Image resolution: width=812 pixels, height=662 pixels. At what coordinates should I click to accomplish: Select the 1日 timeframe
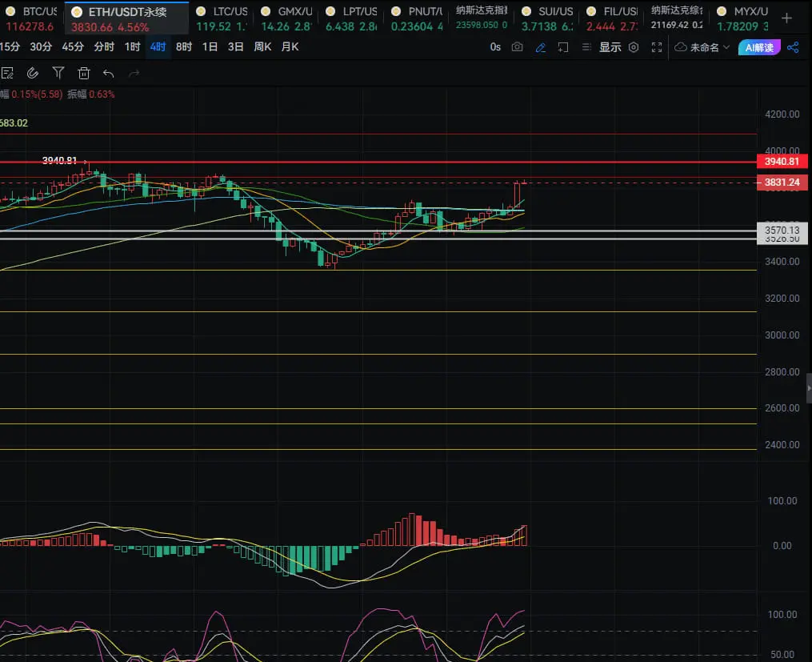(210, 46)
